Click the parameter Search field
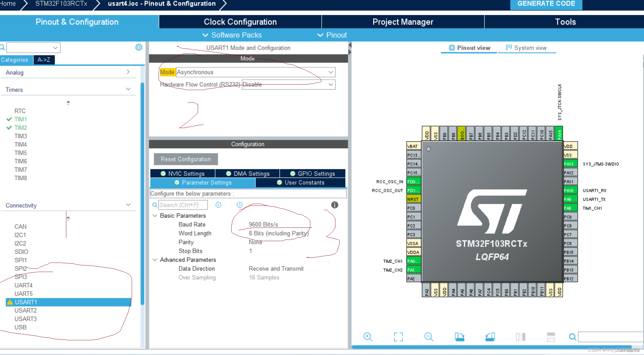644x355 pixels. (x=183, y=205)
